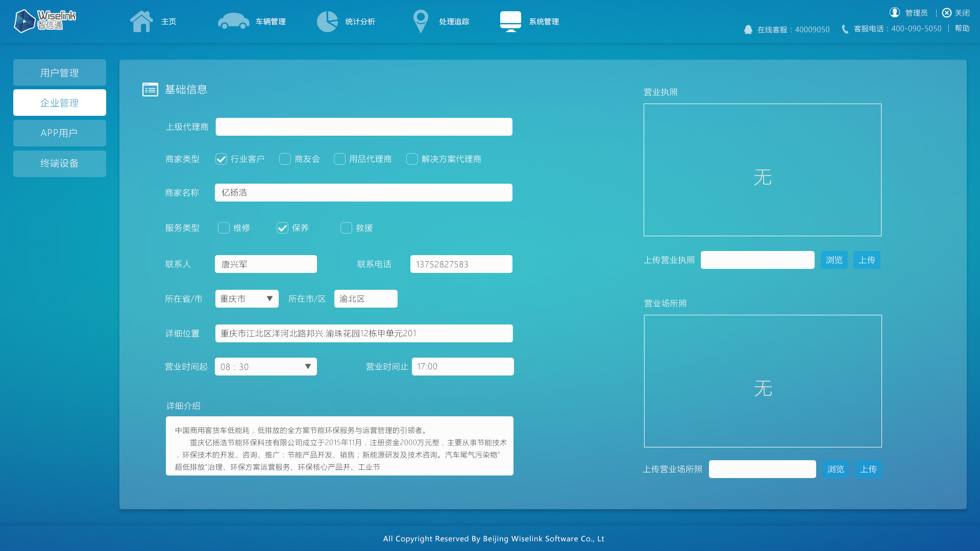
Task: Uncheck the 行业客户 checkbox
Action: pos(220,159)
